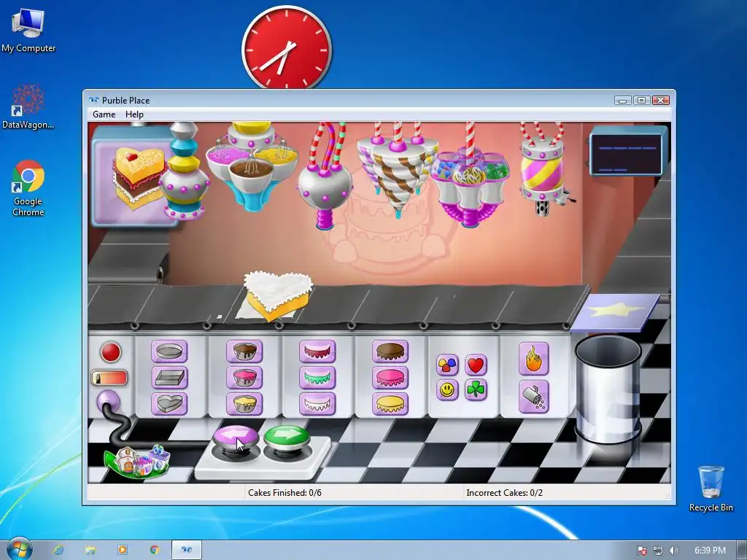
Task: Open the Windows Start menu
Action: [20, 550]
